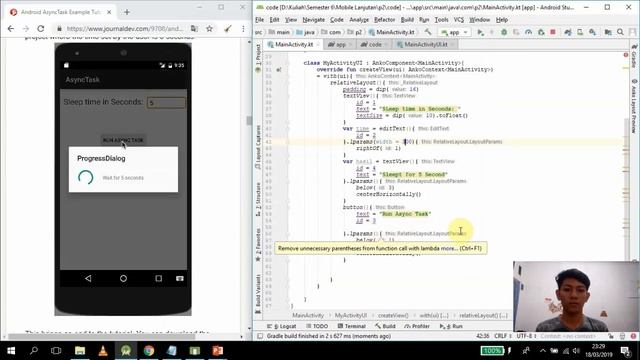
Task: Click the Make Project hammer icon
Action: tap(428, 32)
